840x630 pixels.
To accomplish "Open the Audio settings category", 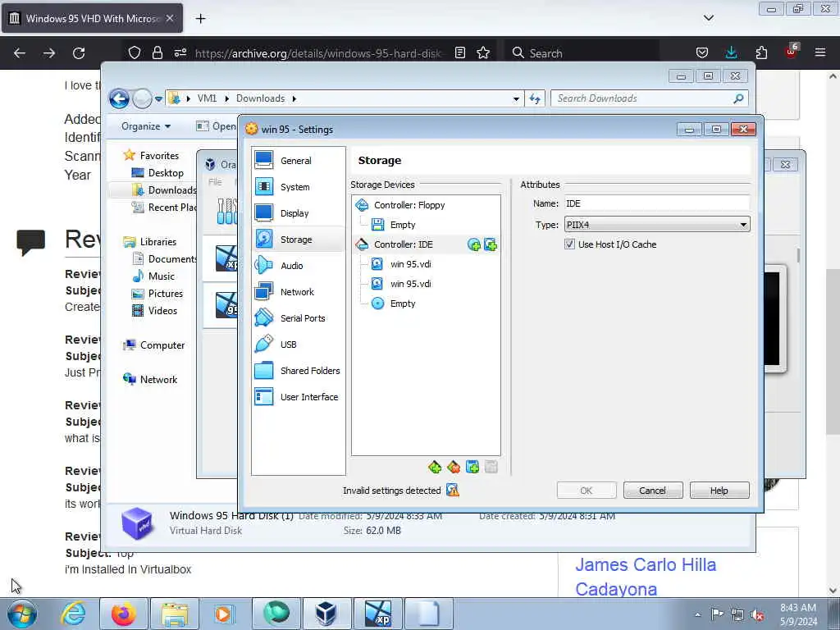I will 299,265.
